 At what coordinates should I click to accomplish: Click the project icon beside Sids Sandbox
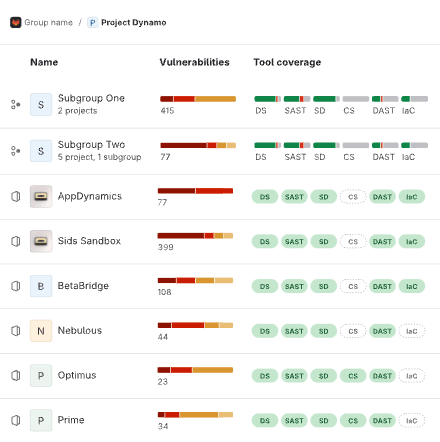click(16, 241)
